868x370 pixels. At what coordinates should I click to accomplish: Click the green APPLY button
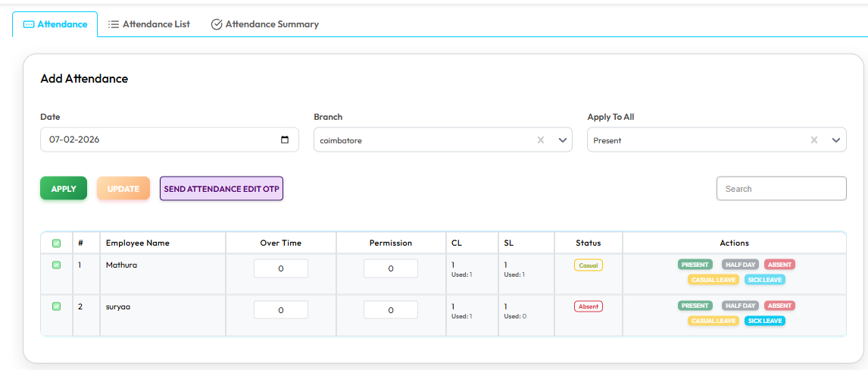point(64,189)
